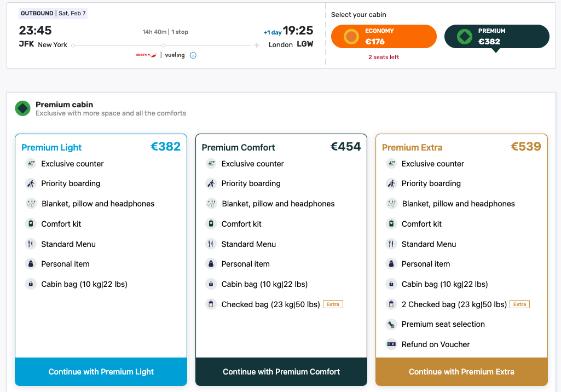Screen dimensions: 561x392
Task: Click the Extra badge next to 2 Checked bag
Action: click(x=519, y=304)
